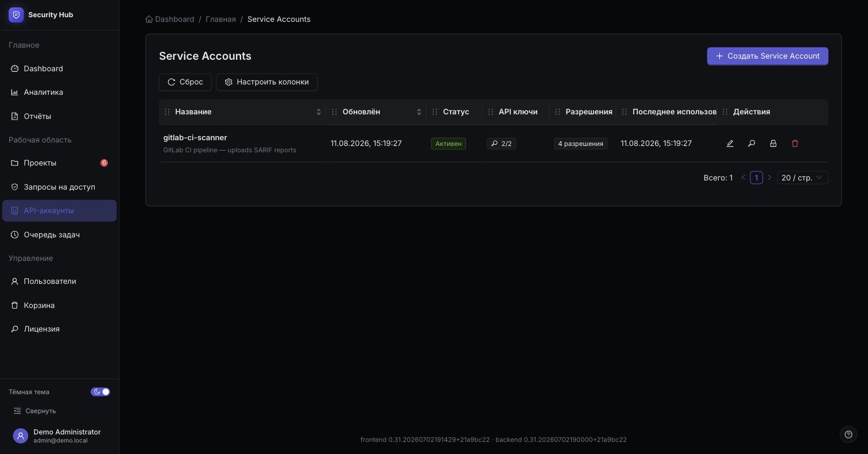Click the Создать Service Account button
This screenshot has height=454, width=868.
[768, 56]
